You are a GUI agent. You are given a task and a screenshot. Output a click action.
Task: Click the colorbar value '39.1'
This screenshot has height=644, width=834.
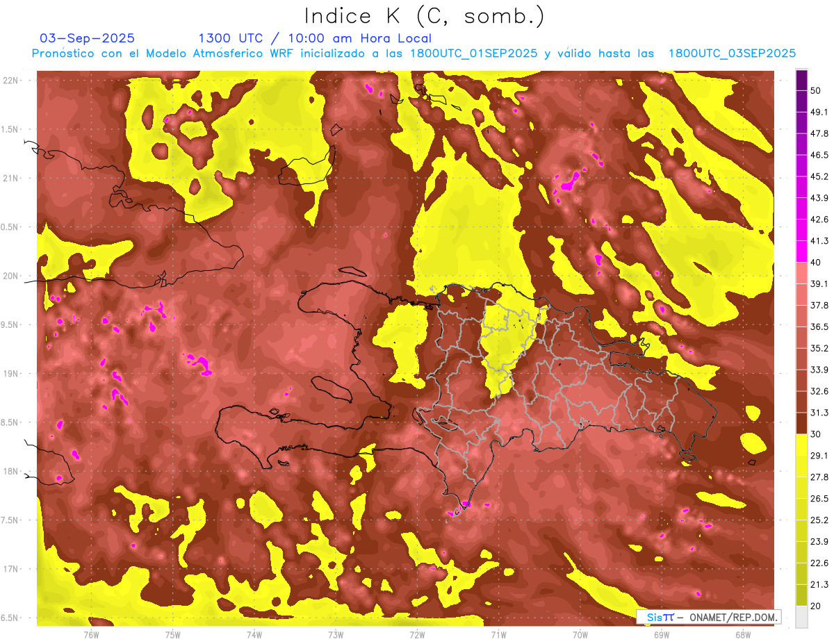(819, 283)
